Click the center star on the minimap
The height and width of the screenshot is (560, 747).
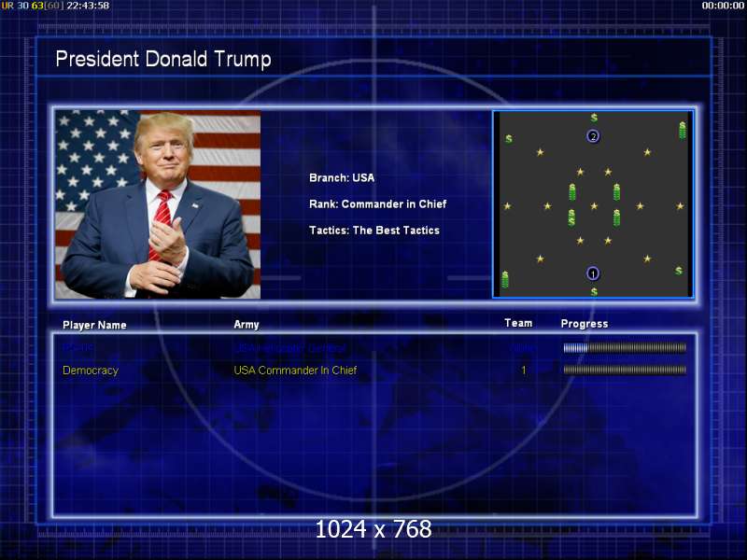click(594, 206)
